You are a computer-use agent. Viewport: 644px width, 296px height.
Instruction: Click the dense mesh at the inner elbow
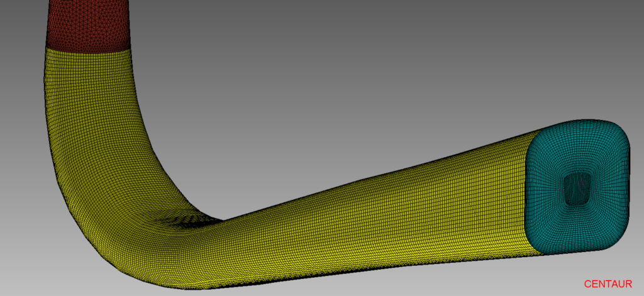[x=182, y=217]
